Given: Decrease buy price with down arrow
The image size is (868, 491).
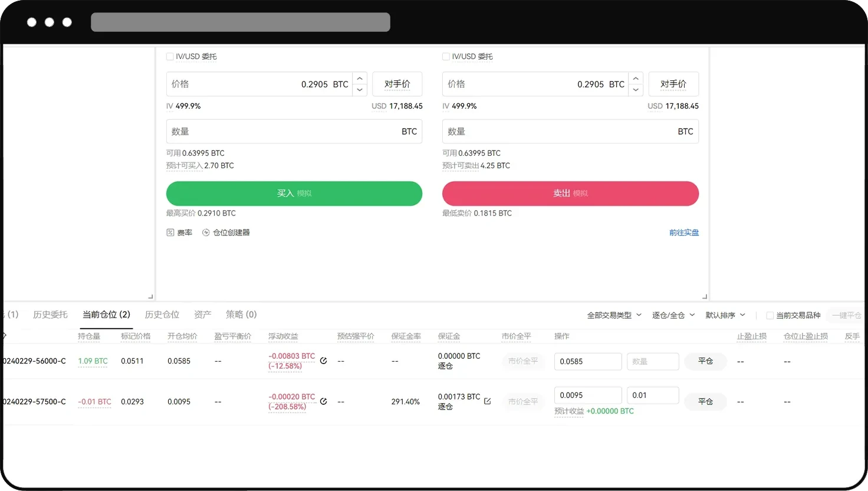Looking at the screenshot, I should (x=360, y=90).
